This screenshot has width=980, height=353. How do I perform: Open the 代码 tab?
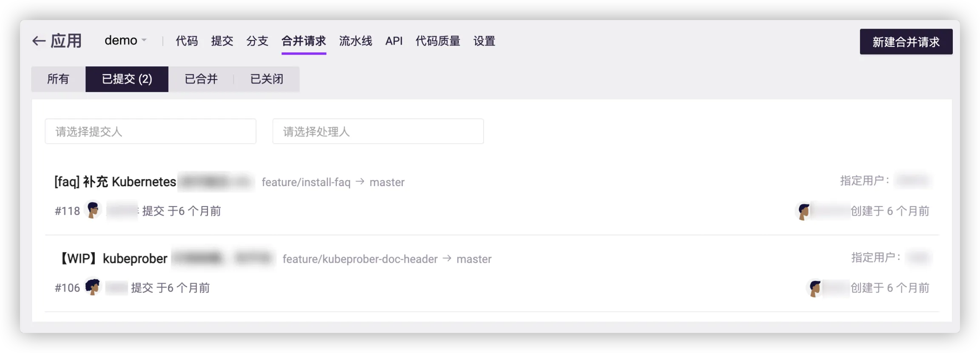tap(187, 41)
